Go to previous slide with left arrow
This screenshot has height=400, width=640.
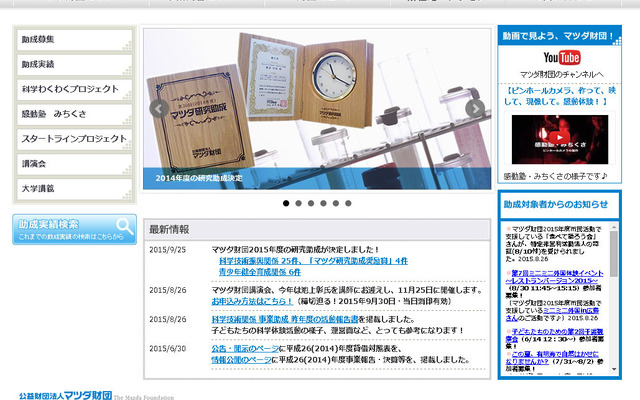159,109
